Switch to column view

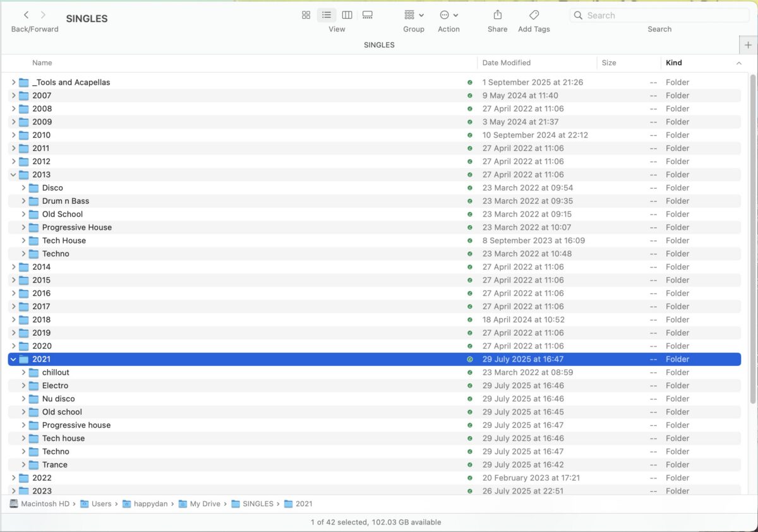(x=347, y=15)
